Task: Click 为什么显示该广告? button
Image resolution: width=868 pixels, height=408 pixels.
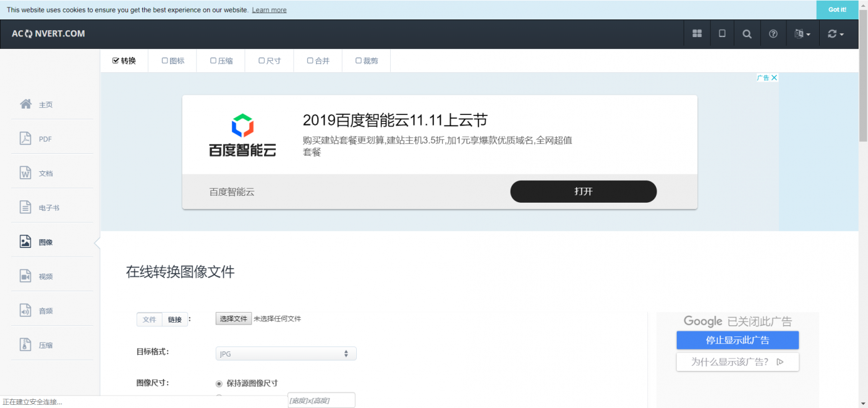Action: [x=738, y=362]
